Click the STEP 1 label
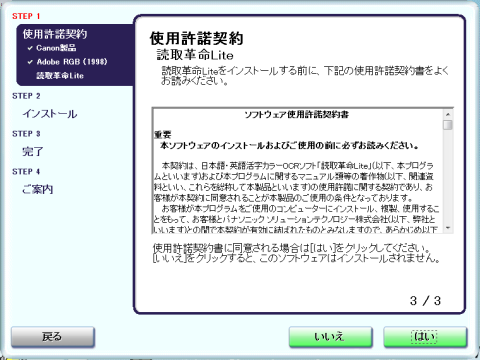This screenshot has height=360, width=480. 26,16
